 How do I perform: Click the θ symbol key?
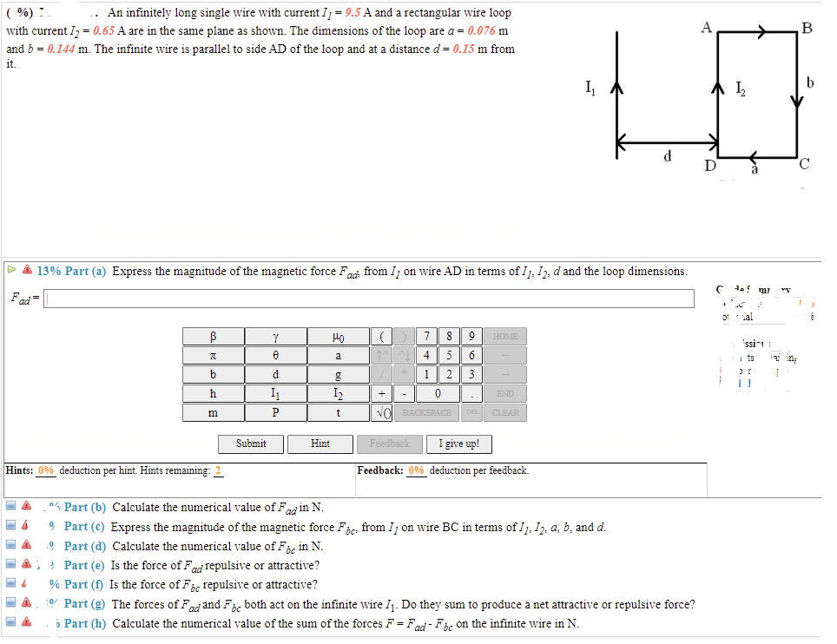275,355
